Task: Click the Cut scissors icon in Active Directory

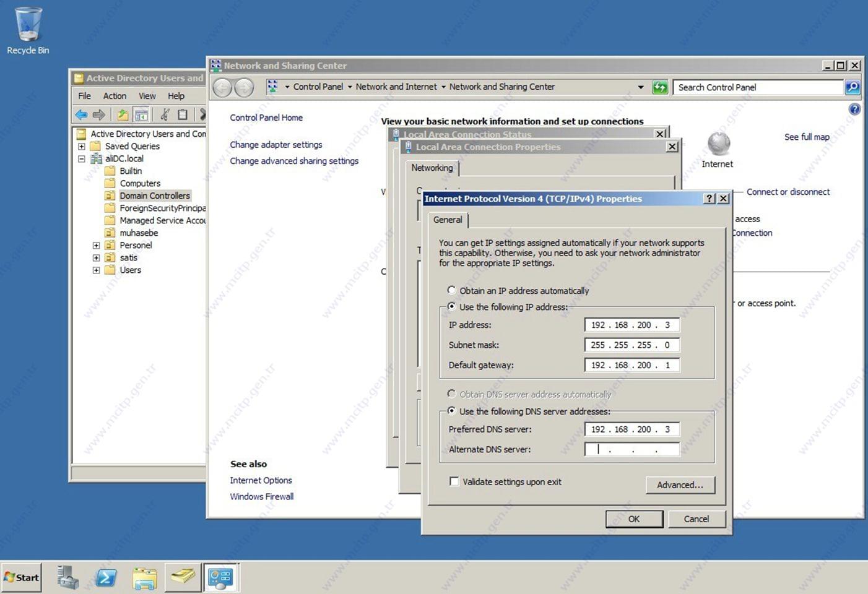Action: pyautogui.click(x=165, y=114)
